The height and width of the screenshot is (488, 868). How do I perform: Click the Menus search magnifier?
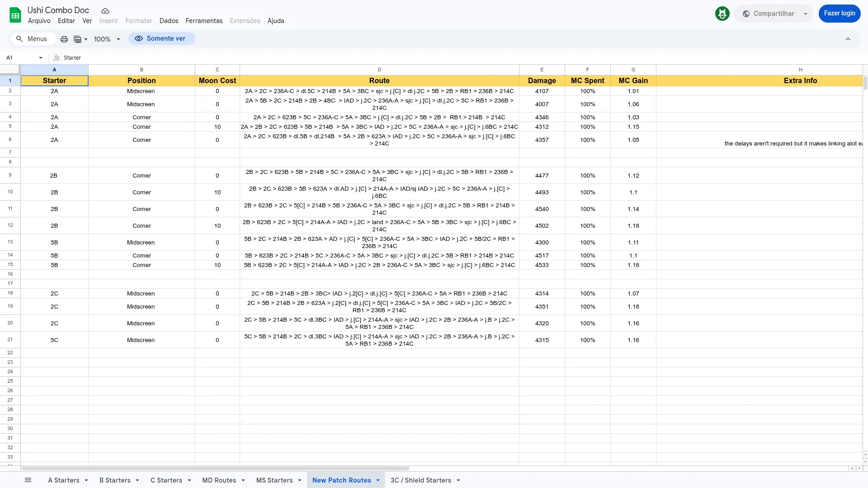coord(19,39)
